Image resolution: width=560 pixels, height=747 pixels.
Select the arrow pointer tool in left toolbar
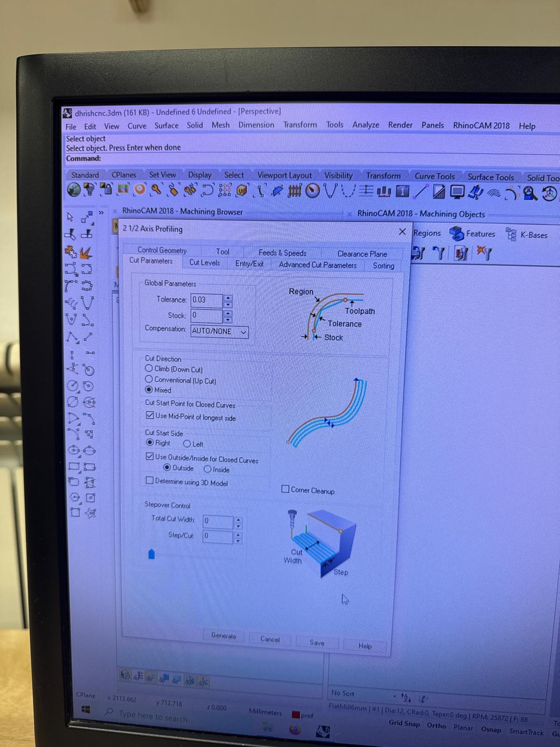click(x=70, y=217)
